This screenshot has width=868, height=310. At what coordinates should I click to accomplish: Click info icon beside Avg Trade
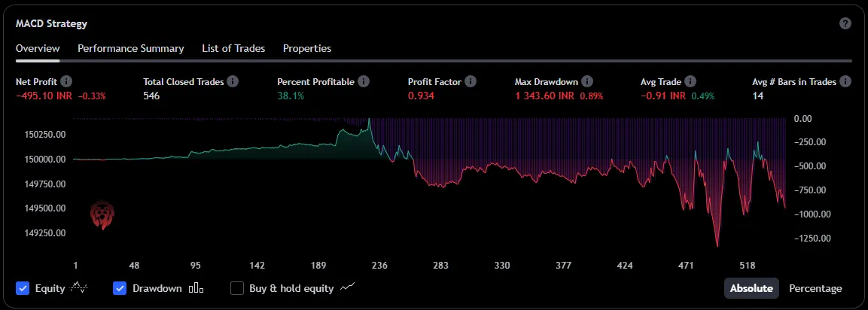click(x=690, y=81)
